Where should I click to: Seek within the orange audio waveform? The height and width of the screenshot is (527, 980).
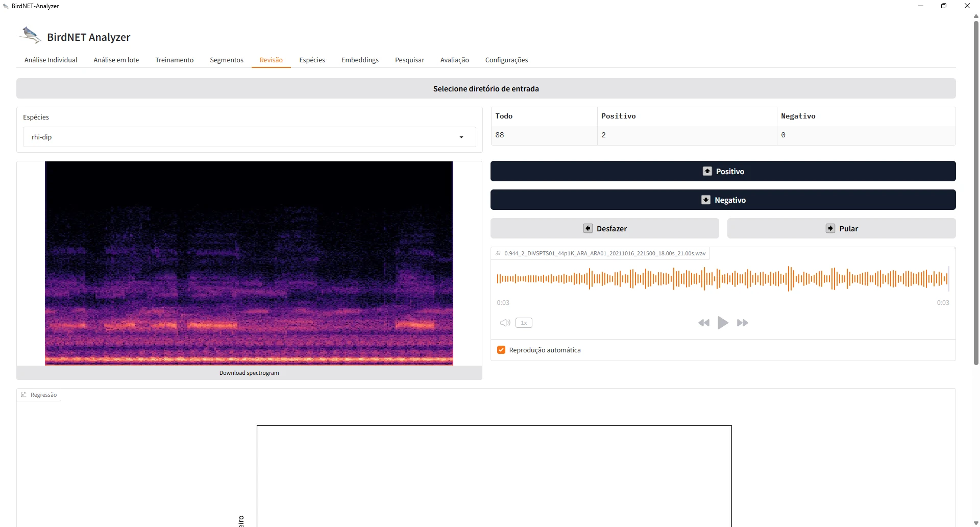click(x=723, y=278)
